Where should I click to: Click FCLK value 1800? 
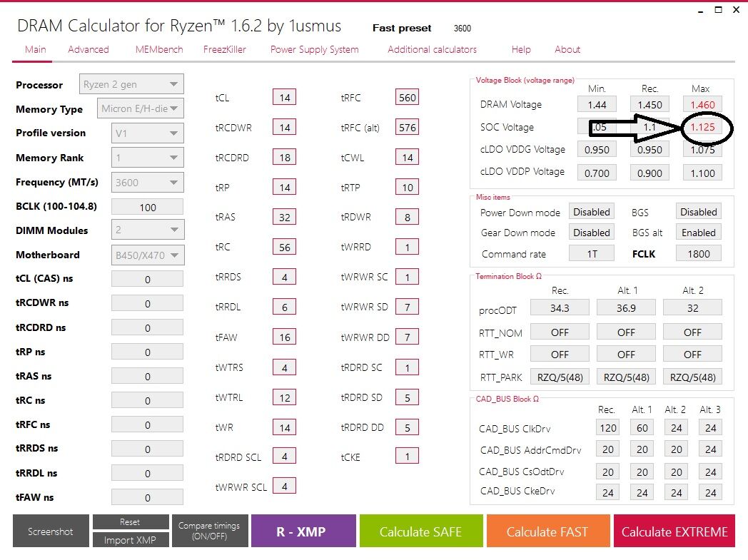point(698,253)
